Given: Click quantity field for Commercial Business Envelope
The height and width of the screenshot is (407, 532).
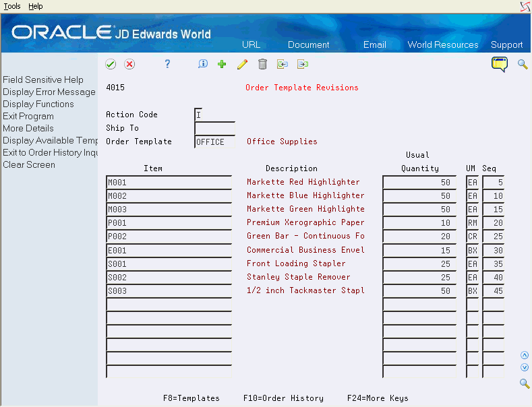Looking at the screenshot, I should pyautogui.click(x=419, y=250).
